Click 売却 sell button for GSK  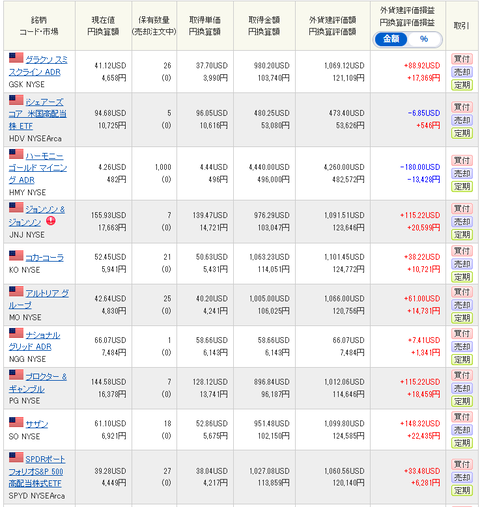462,72
